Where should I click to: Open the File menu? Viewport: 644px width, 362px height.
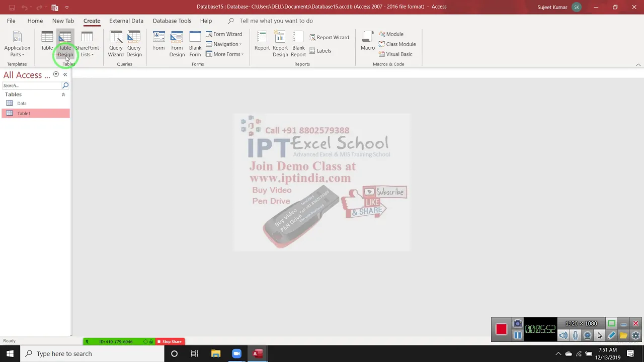[x=11, y=21]
